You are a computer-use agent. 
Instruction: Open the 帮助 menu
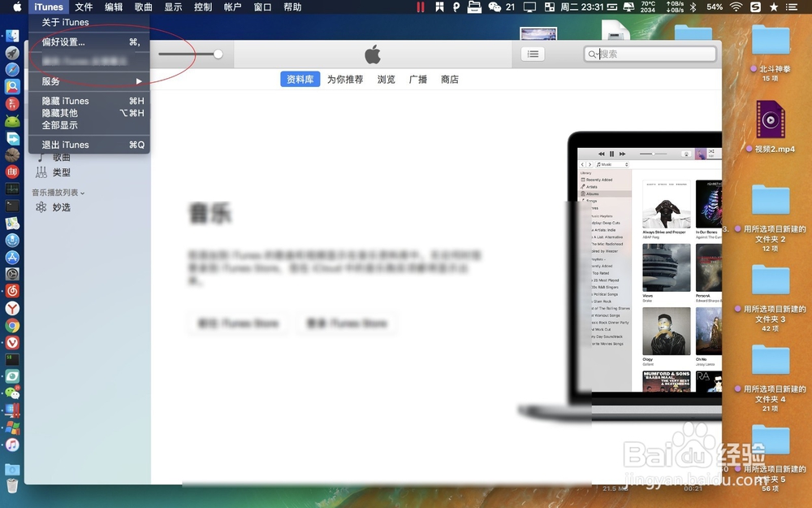(292, 7)
